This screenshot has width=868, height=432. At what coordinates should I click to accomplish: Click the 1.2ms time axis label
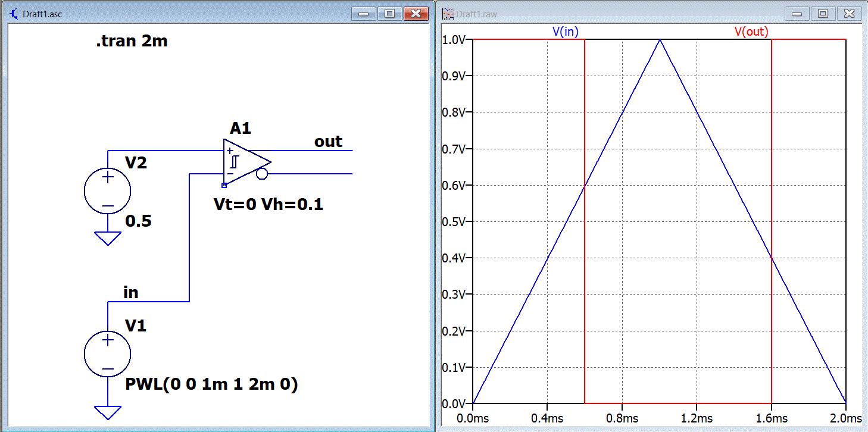click(x=697, y=418)
